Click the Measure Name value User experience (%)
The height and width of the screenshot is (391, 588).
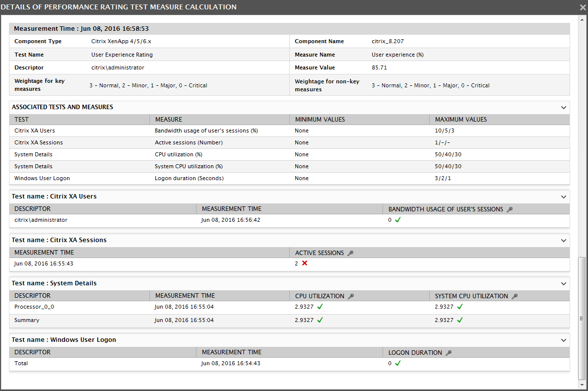[x=397, y=55]
